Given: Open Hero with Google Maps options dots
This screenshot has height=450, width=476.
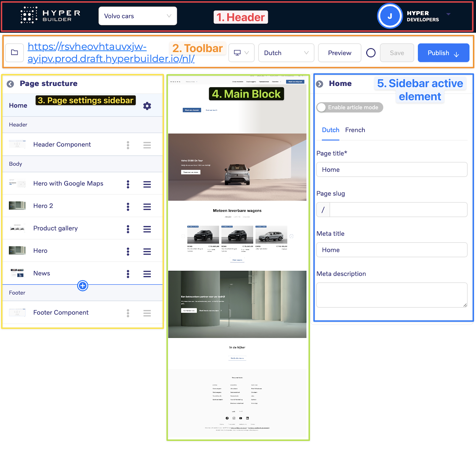Looking at the screenshot, I should coord(128,184).
